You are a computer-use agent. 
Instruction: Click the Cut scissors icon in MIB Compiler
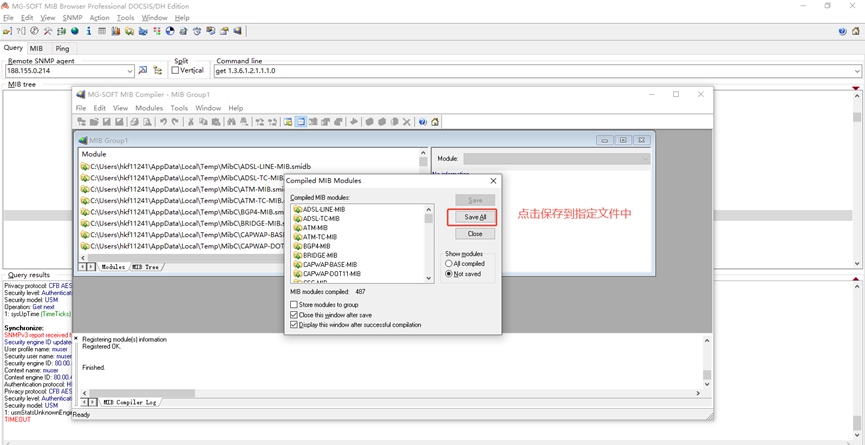(x=190, y=122)
